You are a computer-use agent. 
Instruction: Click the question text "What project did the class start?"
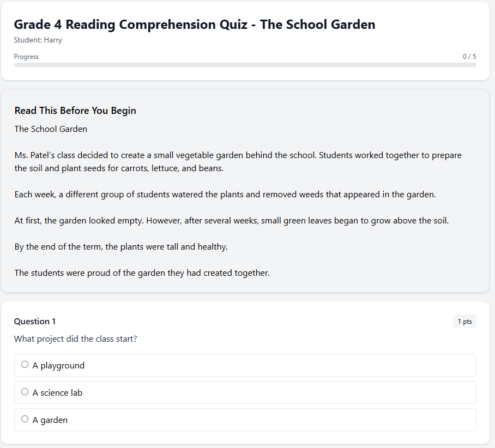[x=75, y=338]
